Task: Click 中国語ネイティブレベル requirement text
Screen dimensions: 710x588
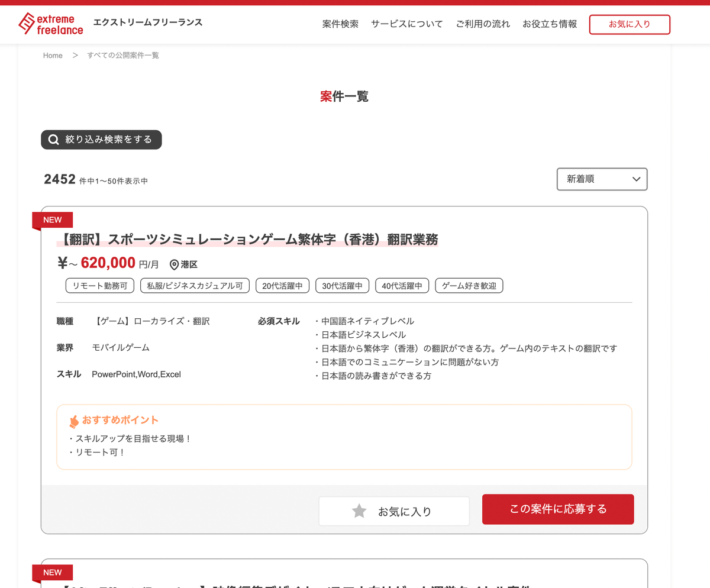Action: coord(367,321)
